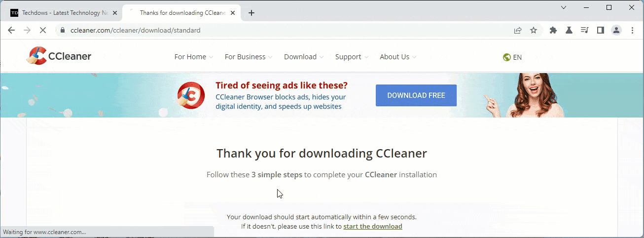The width and height of the screenshot is (644, 238).
Task: Click the flask Chrome Labs icon
Action: [569, 30]
